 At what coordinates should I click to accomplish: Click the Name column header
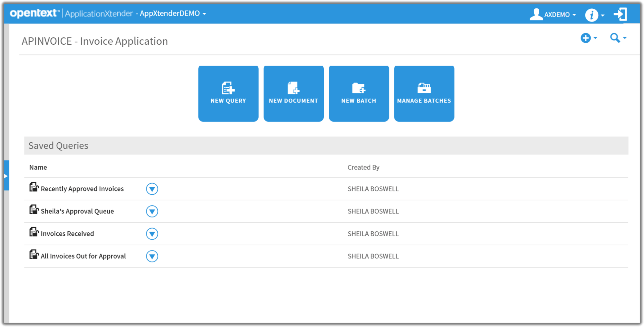pos(38,167)
